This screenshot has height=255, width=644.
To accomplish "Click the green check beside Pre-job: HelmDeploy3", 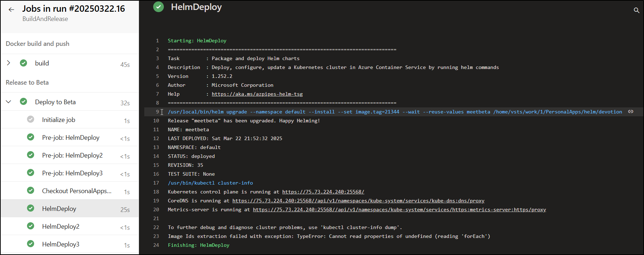I will pos(31,173).
